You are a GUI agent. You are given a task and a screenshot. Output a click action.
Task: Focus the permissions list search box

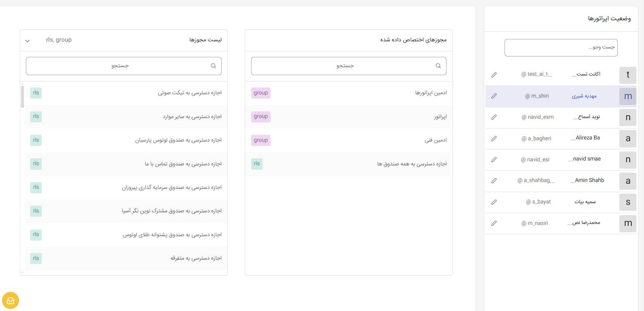(x=120, y=66)
